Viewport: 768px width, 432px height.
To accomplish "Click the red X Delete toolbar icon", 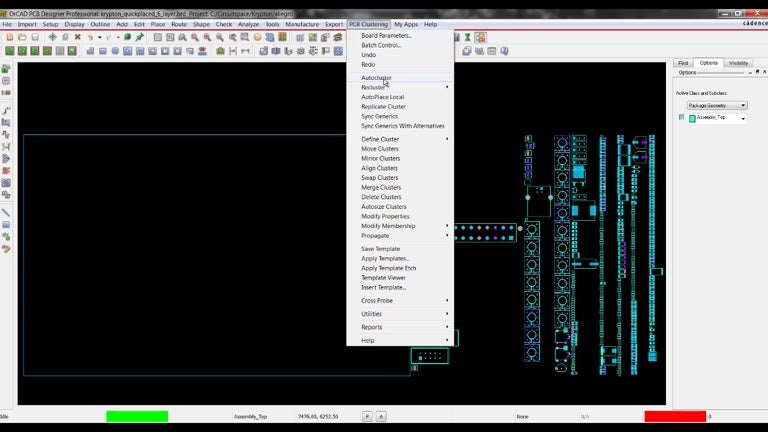I will (x=77, y=37).
